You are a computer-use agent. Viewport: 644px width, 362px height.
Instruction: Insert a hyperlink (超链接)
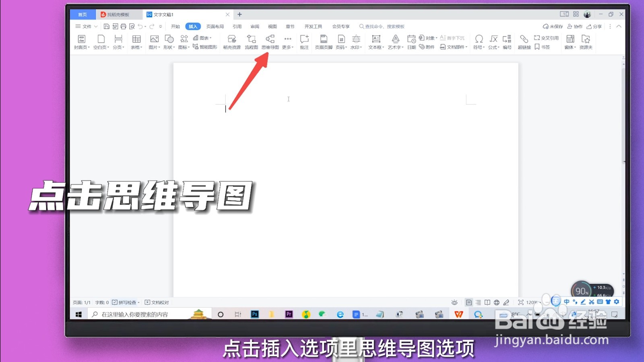(x=524, y=42)
